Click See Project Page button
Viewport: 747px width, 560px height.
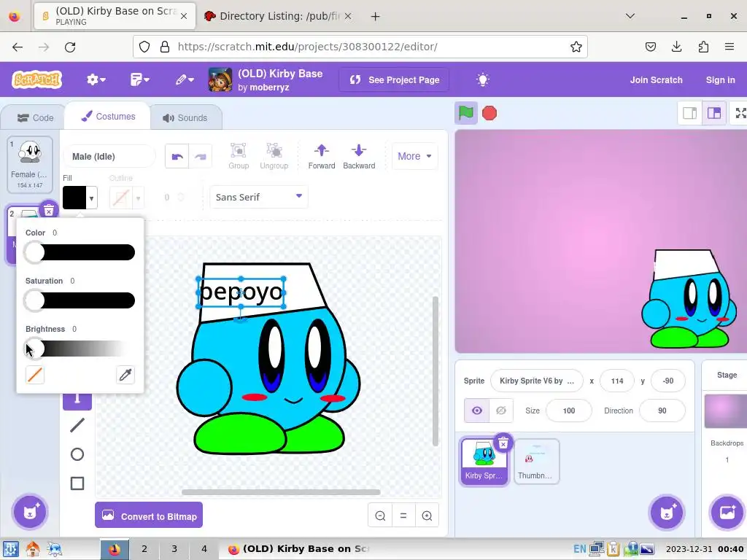coord(395,80)
